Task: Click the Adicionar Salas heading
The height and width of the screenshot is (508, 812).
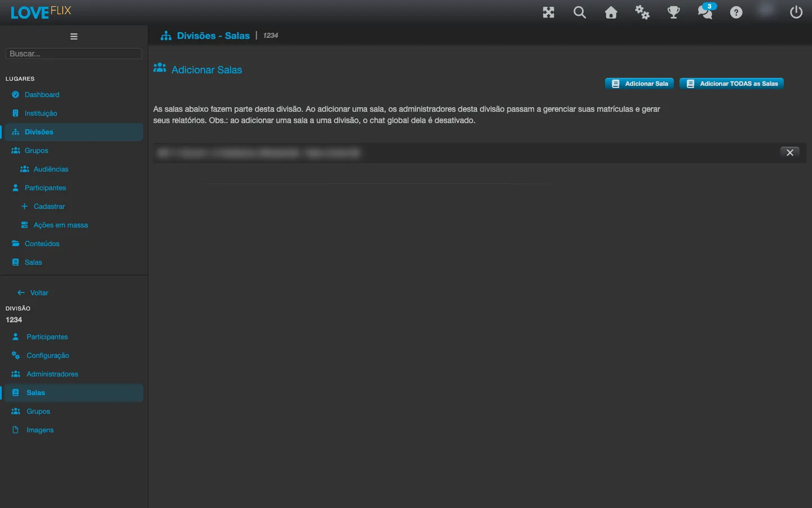Action: pyautogui.click(x=206, y=70)
